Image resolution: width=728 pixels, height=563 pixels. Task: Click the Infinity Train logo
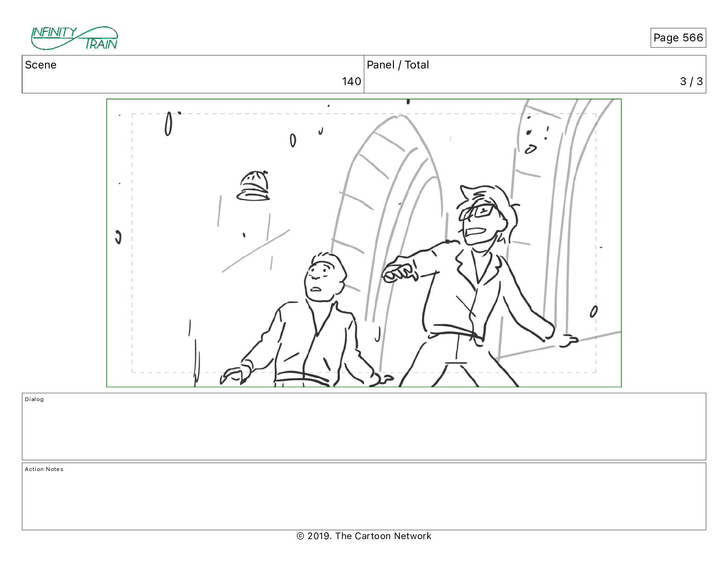74,38
